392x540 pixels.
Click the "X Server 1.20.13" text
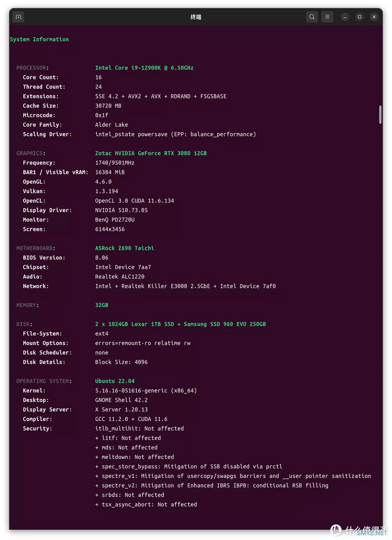[121, 409]
